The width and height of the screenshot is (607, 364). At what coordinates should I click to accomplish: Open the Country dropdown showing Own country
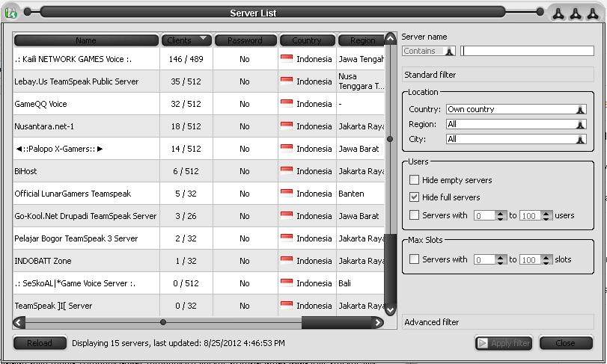pyautogui.click(x=516, y=109)
